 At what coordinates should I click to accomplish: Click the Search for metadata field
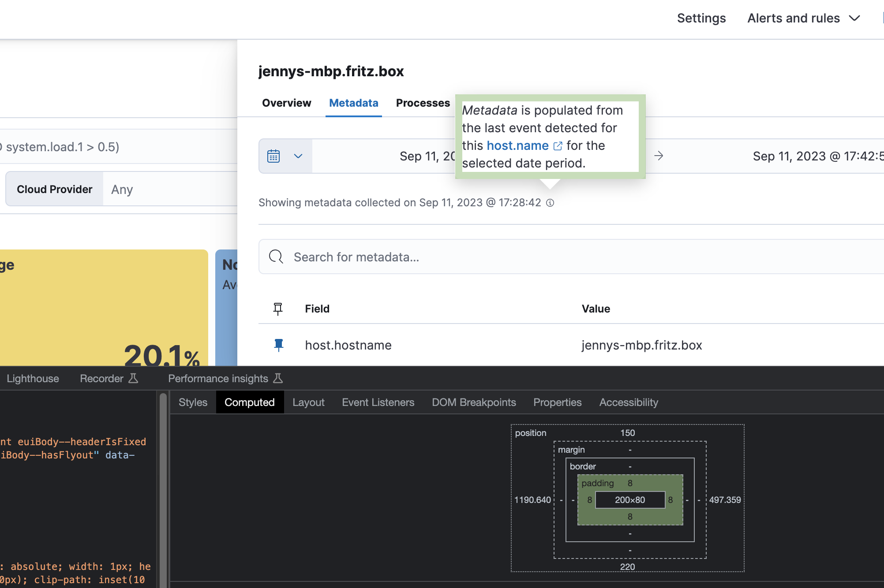571,257
